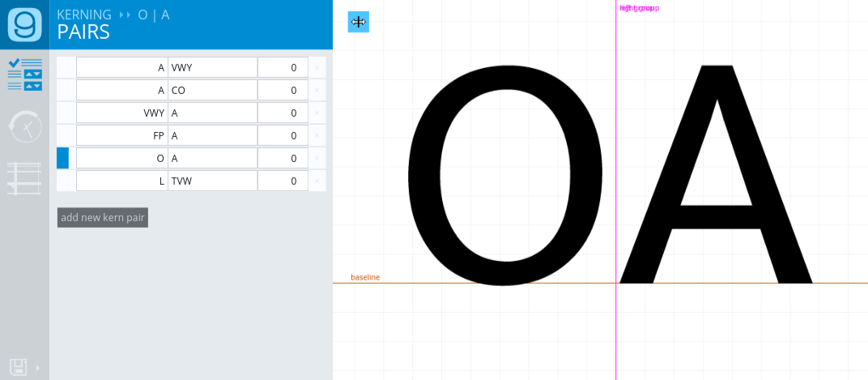
Task: Edit the left group field containing FP
Action: click(x=122, y=135)
